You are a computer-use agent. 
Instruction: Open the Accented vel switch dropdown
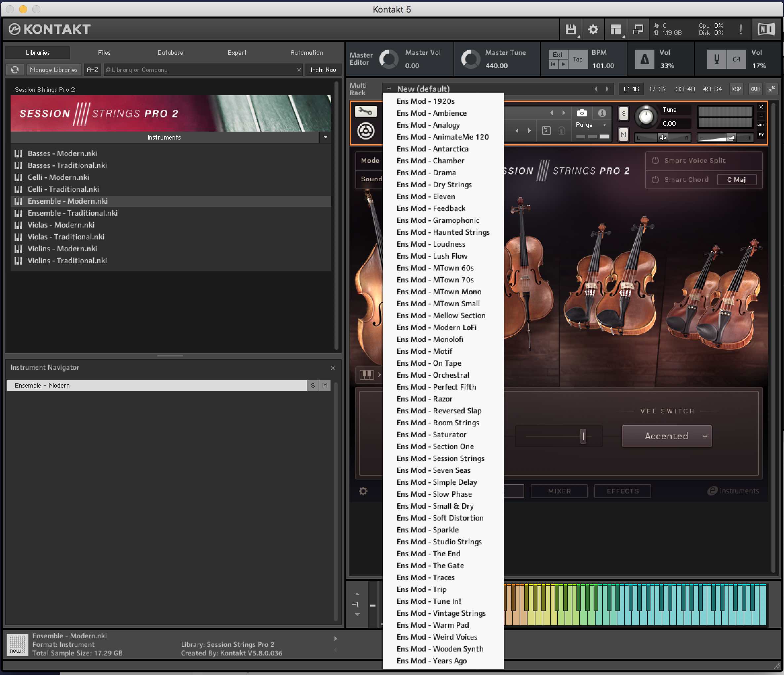click(x=667, y=436)
